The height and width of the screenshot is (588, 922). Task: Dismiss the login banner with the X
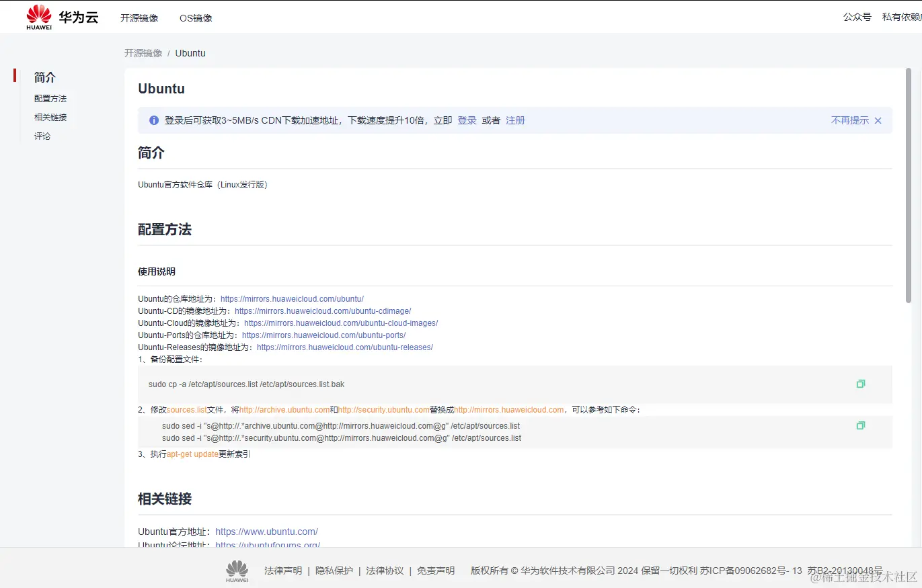pos(878,120)
